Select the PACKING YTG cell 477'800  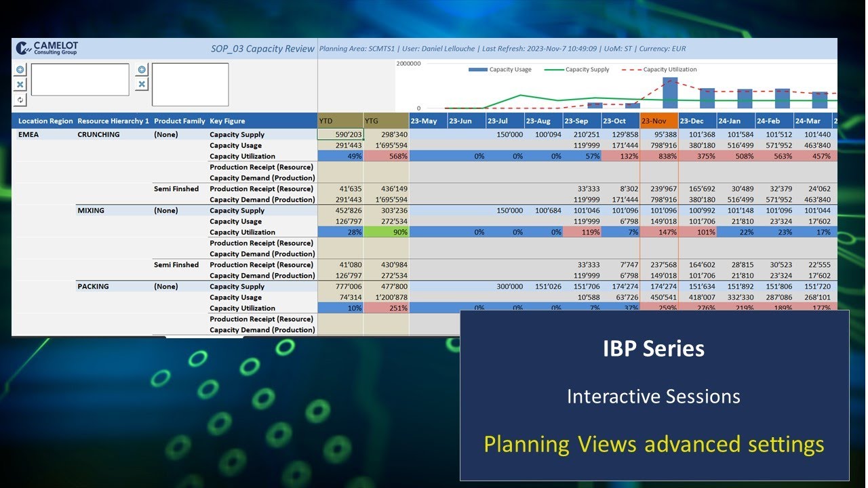tap(386, 287)
